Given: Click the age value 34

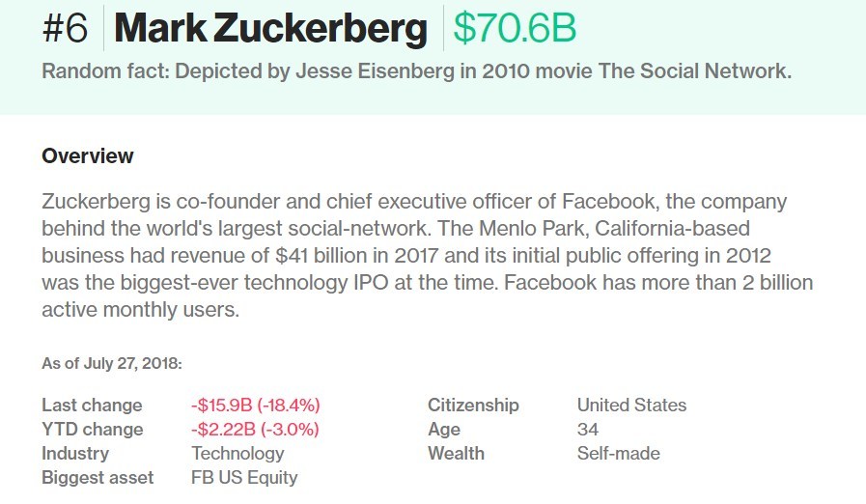Looking at the screenshot, I should pyautogui.click(x=588, y=430).
